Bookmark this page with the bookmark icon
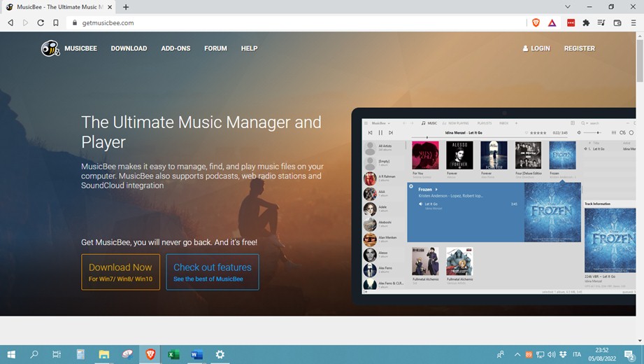 (x=56, y=22)
